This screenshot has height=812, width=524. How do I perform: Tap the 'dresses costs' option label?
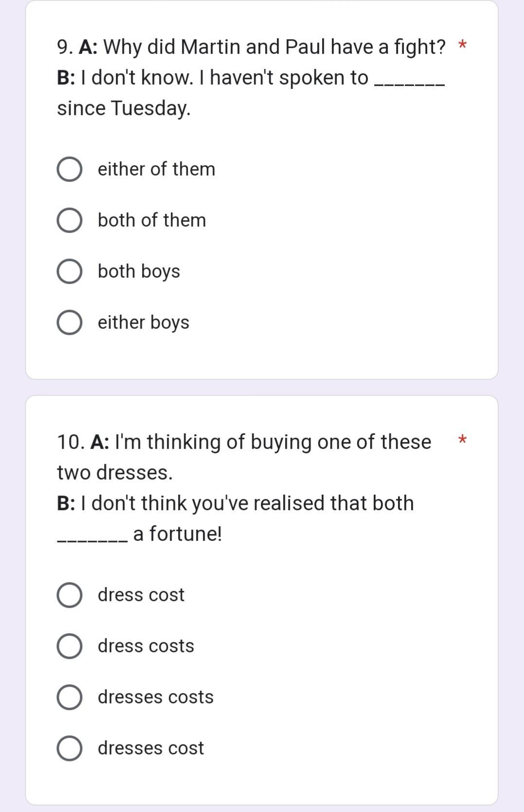tap(156, 697)
